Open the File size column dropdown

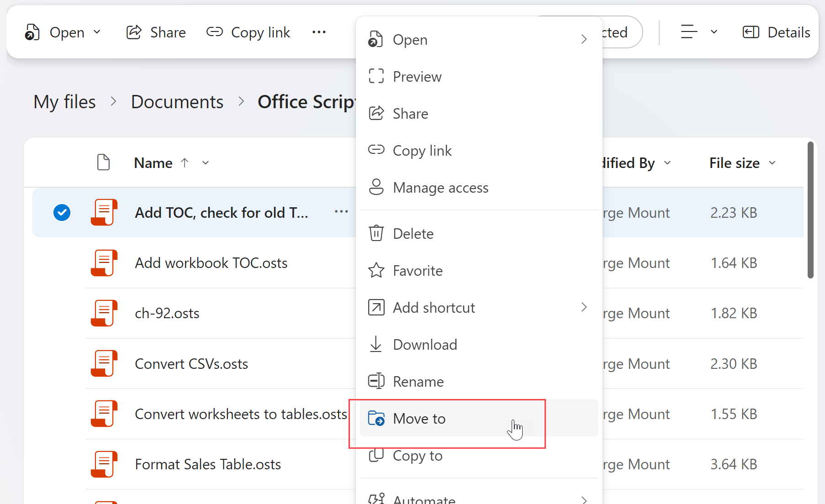click(772, 163)
